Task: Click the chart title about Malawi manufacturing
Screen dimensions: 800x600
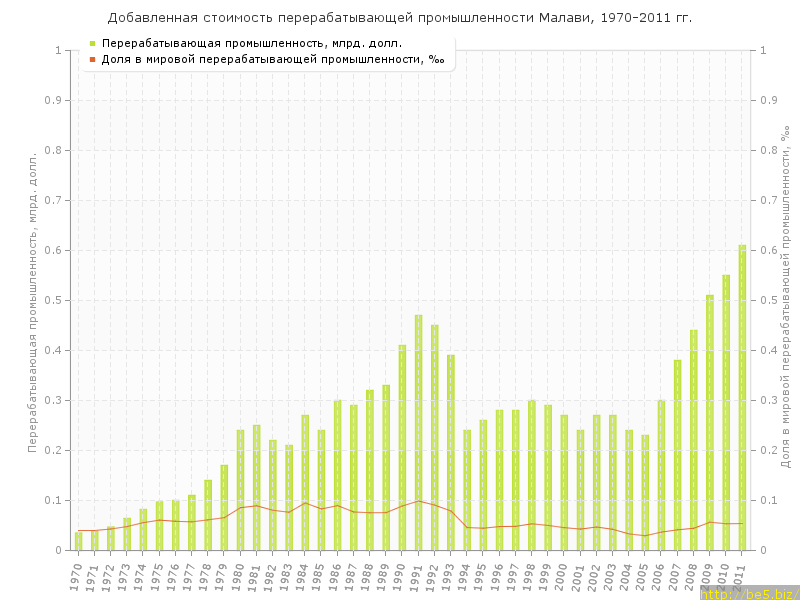Action: click(399, 18)
